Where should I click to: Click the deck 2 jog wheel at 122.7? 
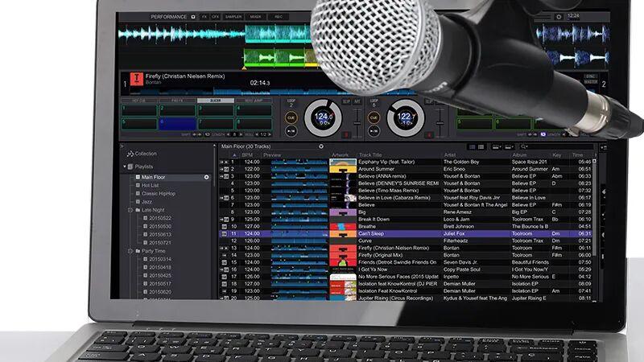(x=406, y=118)
